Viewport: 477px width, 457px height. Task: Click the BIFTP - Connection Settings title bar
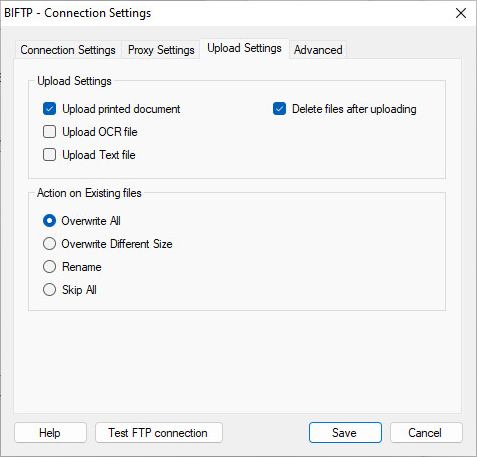[x=77, y=13]
